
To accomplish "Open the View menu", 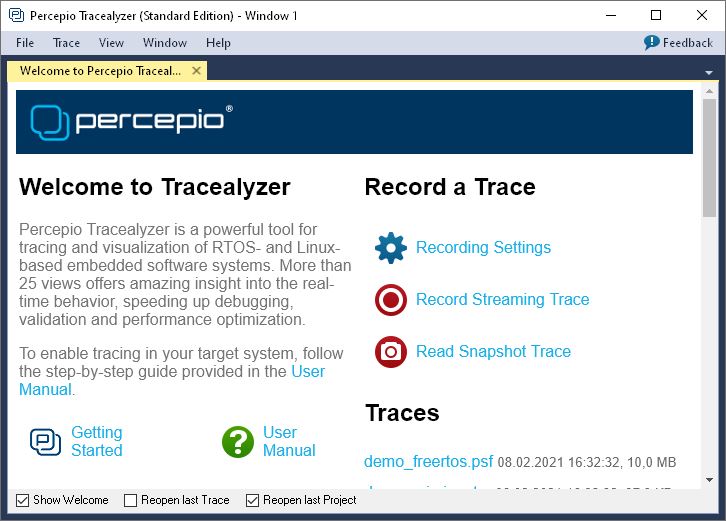I will click(x=111, y=43).
